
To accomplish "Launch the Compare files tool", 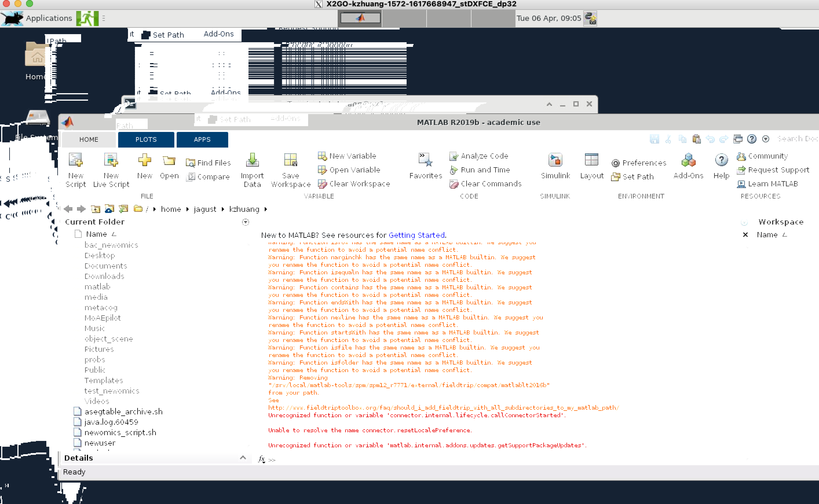I will (209, 177).
